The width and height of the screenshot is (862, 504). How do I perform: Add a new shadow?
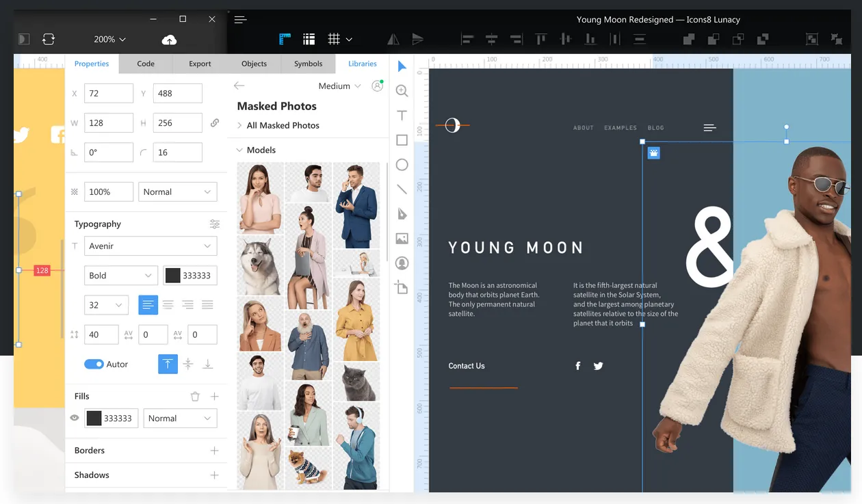[214, 475]
